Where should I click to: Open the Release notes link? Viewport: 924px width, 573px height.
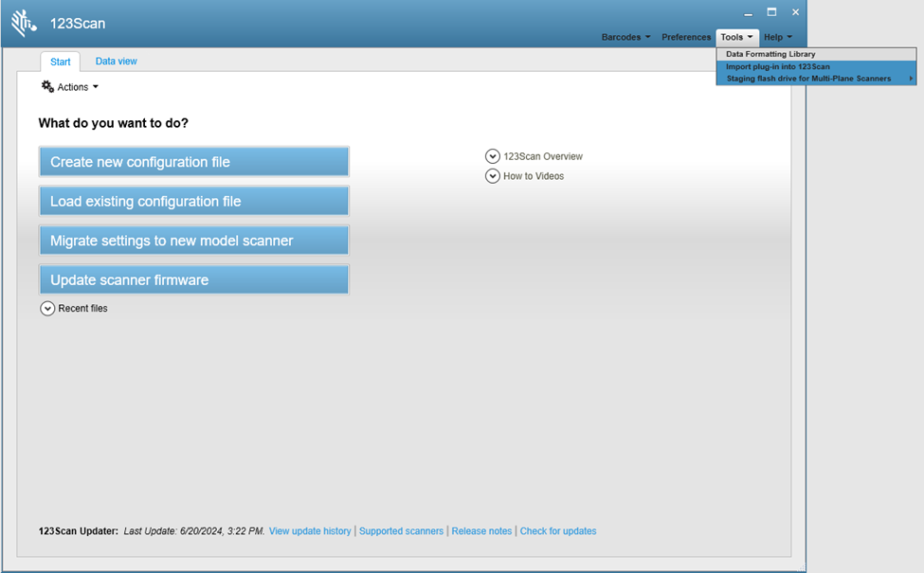tap(481, 530)
